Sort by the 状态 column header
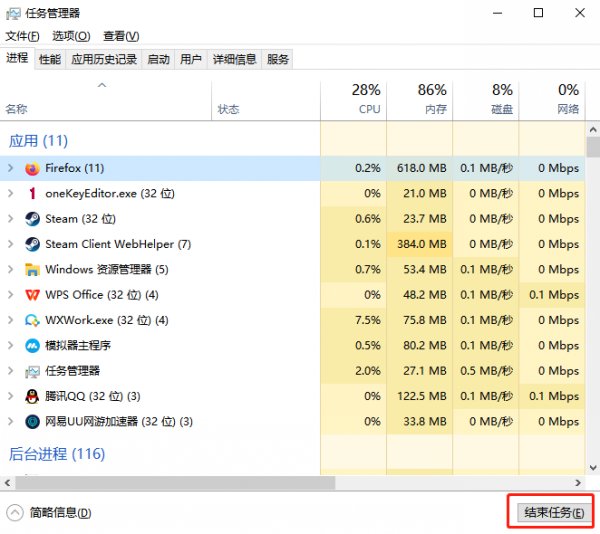The image size is (600, 534). coord(266,100)
